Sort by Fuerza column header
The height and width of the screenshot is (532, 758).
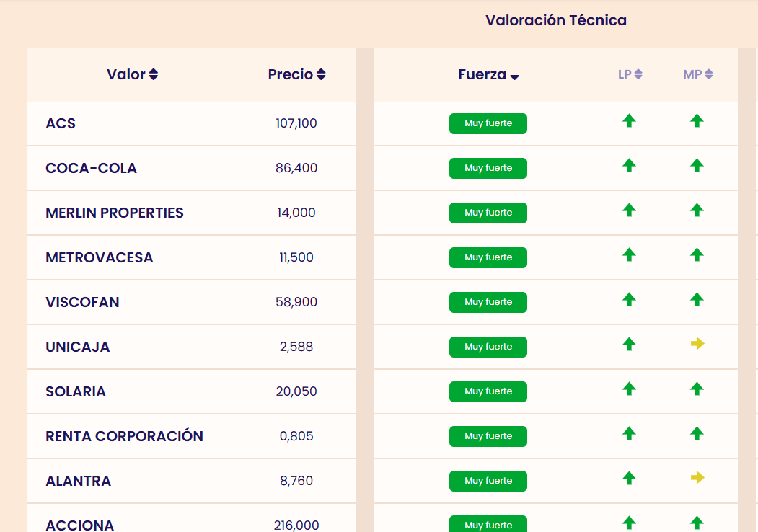pyautogui.click(x=488, y=75)
